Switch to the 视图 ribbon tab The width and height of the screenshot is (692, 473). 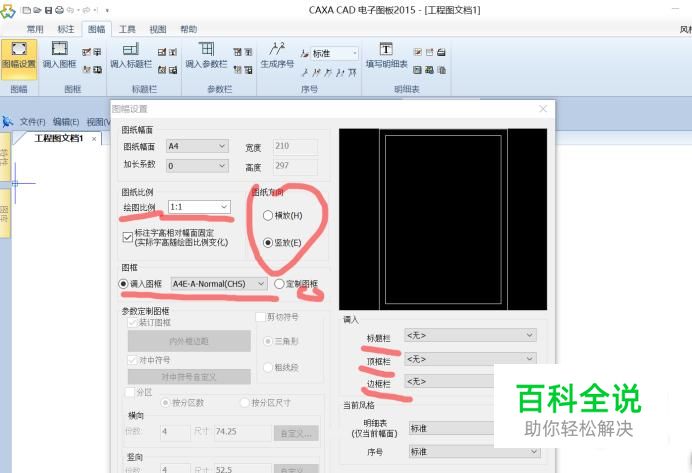[x=158, y=29]
